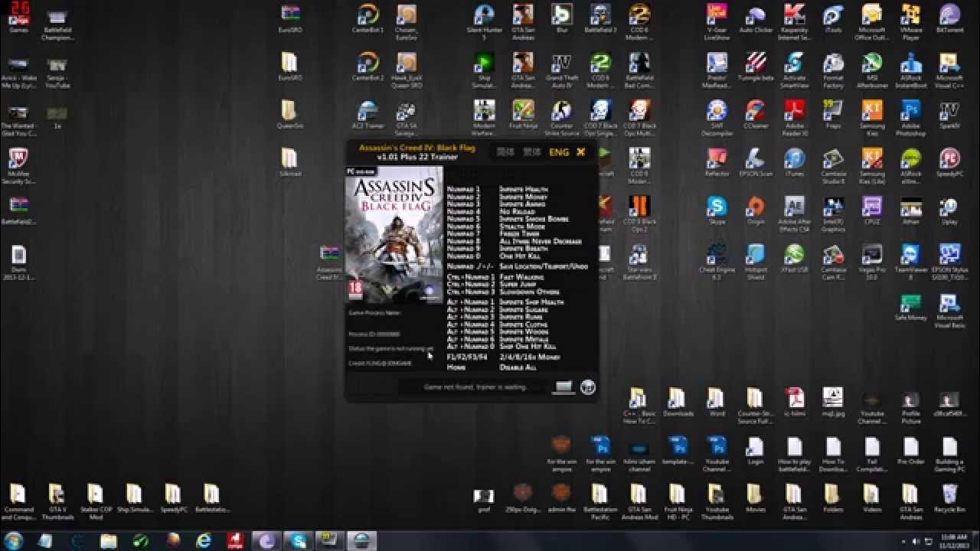This screenshot has width=980, height=551.
Task: Open the Cheat Engine 6.3 shortcut
Action: [717, 262]
